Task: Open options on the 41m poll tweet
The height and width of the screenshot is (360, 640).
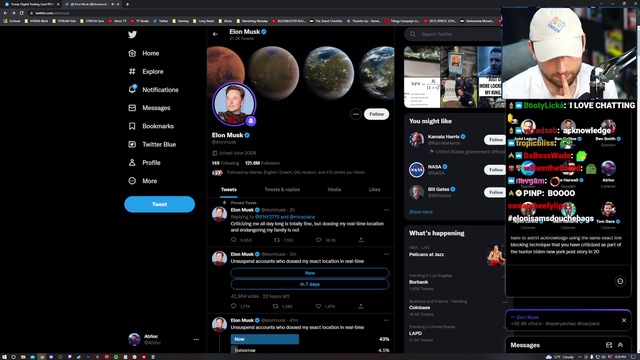Action: (386, 320)
